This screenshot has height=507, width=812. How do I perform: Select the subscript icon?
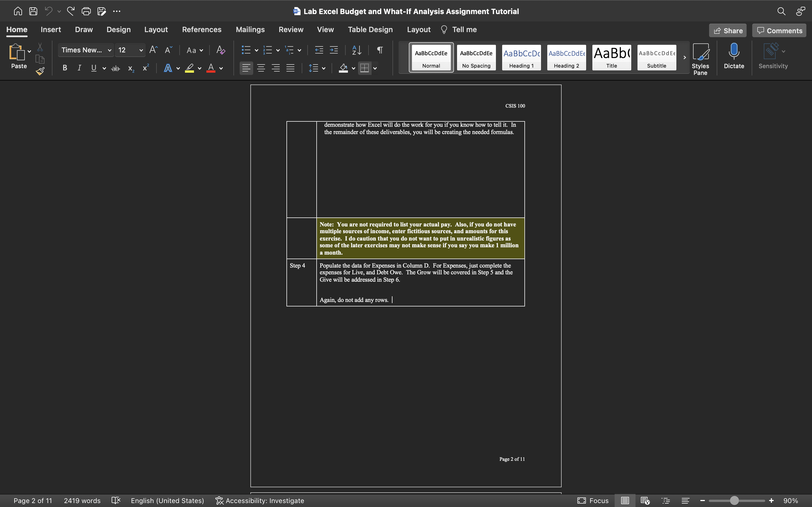pos(131,68)
